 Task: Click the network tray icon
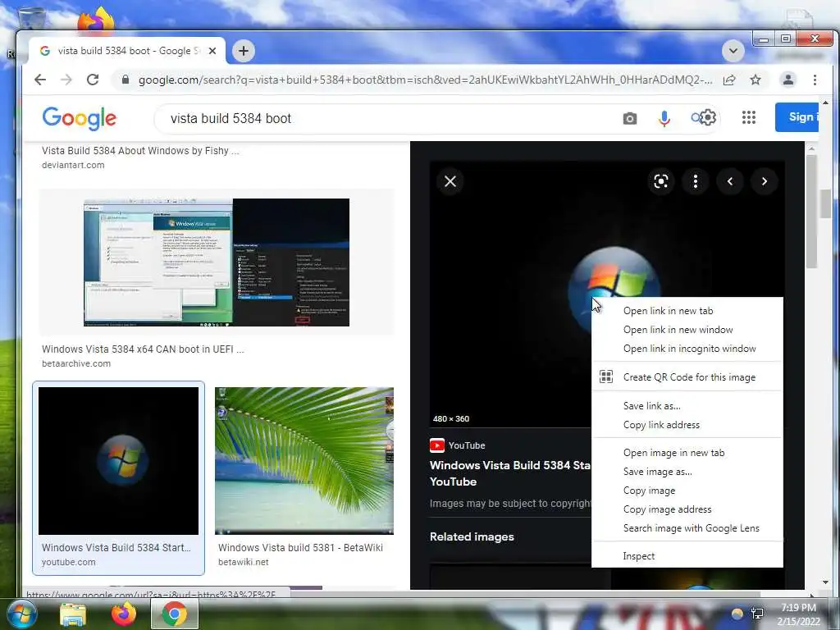758,614
